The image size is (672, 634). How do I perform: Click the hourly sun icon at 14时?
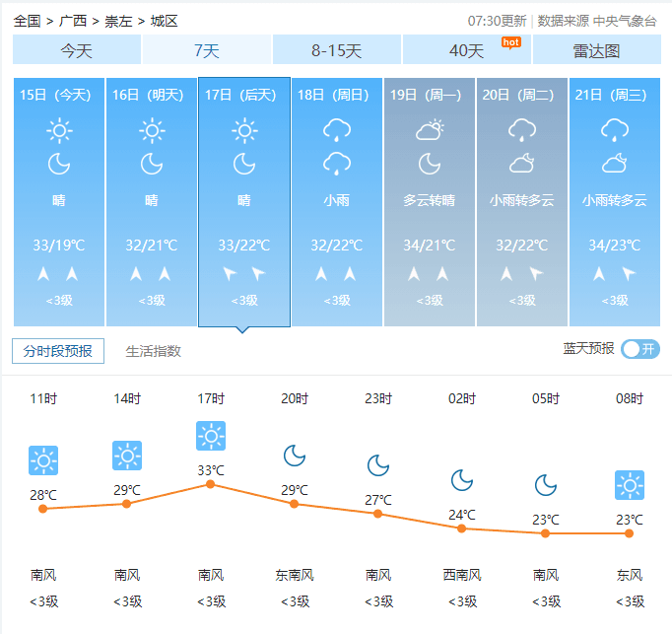point(127,456)
